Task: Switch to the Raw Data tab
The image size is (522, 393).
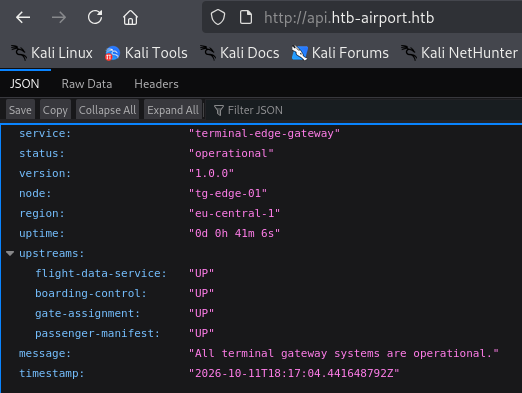Action: point(87,84)
